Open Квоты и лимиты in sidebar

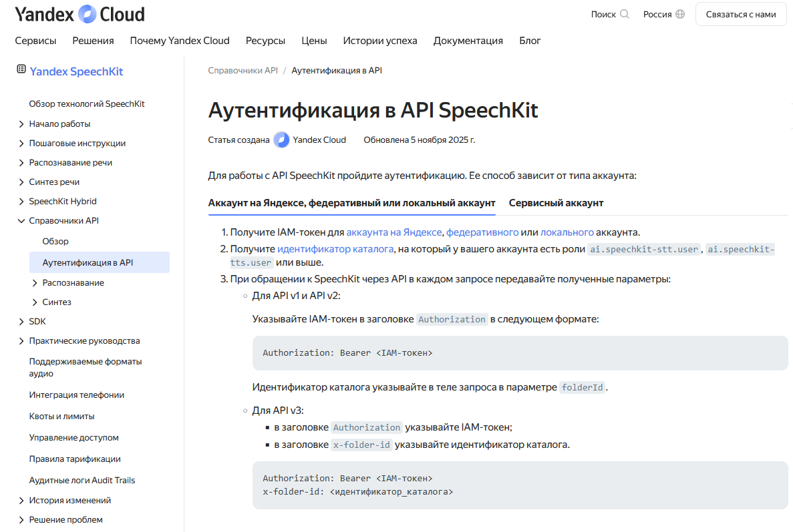(x=61, y=417)
